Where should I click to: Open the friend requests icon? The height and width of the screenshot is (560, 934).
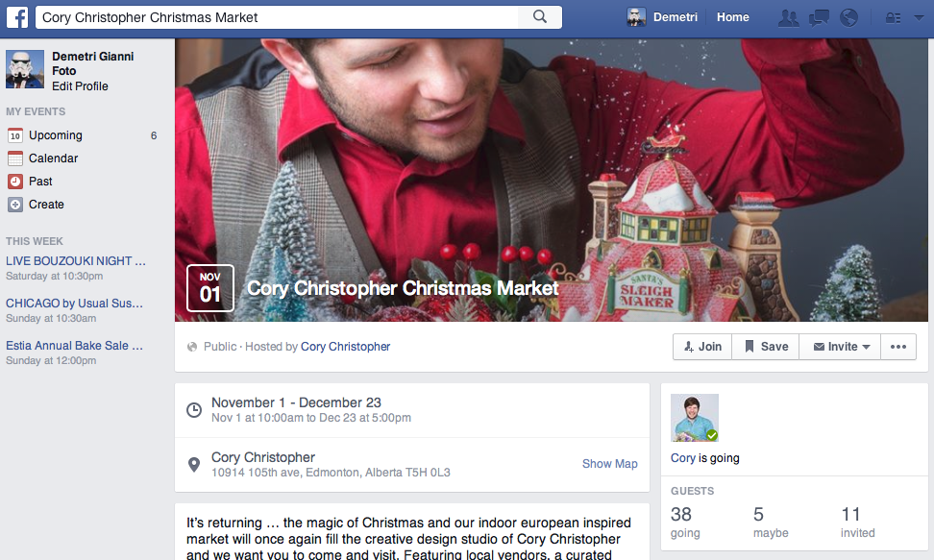pos(788,18)
